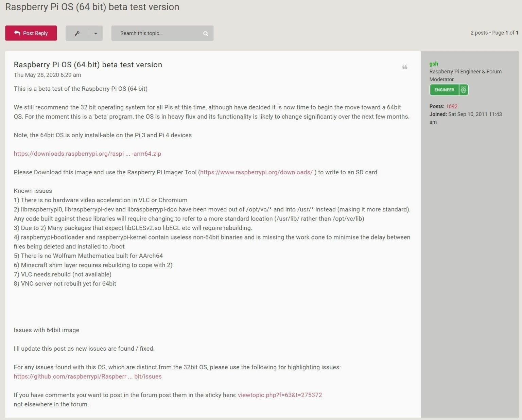
Task: Click the post title heading link
Action: tap(88, 65)
